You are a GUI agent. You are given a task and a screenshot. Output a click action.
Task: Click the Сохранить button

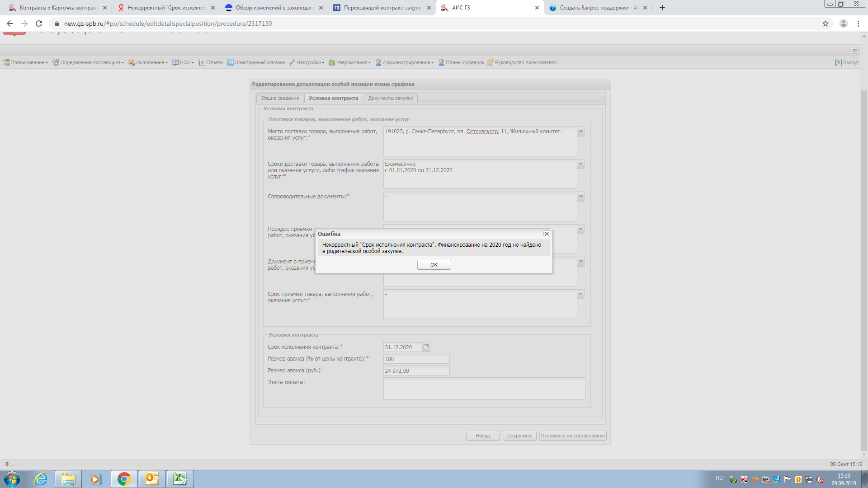click(519, 436)
